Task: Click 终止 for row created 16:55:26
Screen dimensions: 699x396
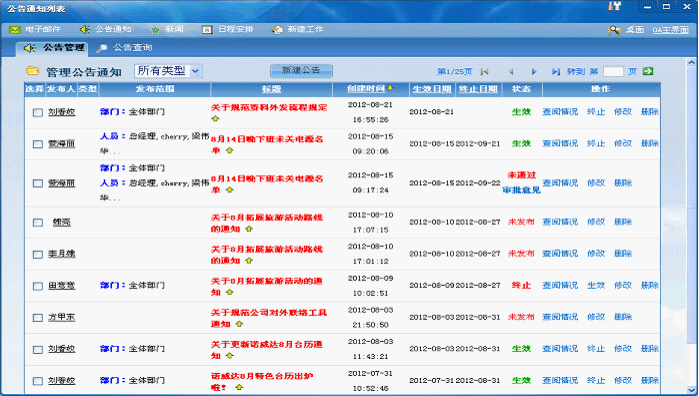Action: pos(596,111)
